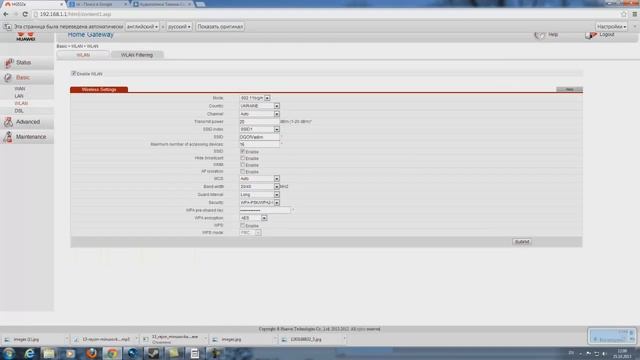Click the volume icon in system tray

(x=604, y=353)
